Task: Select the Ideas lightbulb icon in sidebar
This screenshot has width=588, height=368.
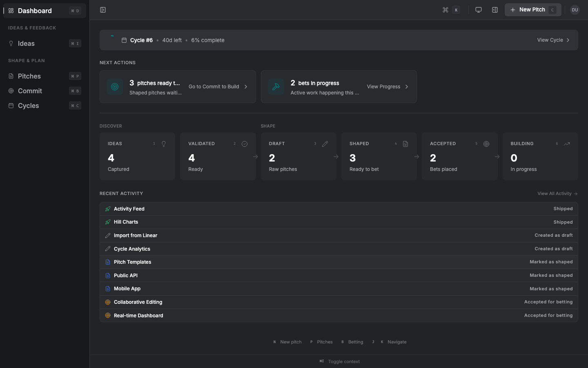Action: tap(11, 43)
